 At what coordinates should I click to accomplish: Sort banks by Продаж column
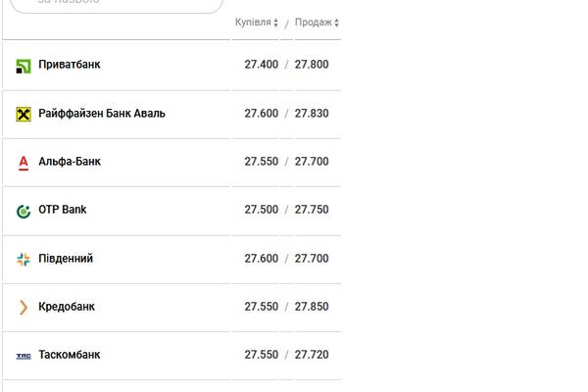(314, 23)
